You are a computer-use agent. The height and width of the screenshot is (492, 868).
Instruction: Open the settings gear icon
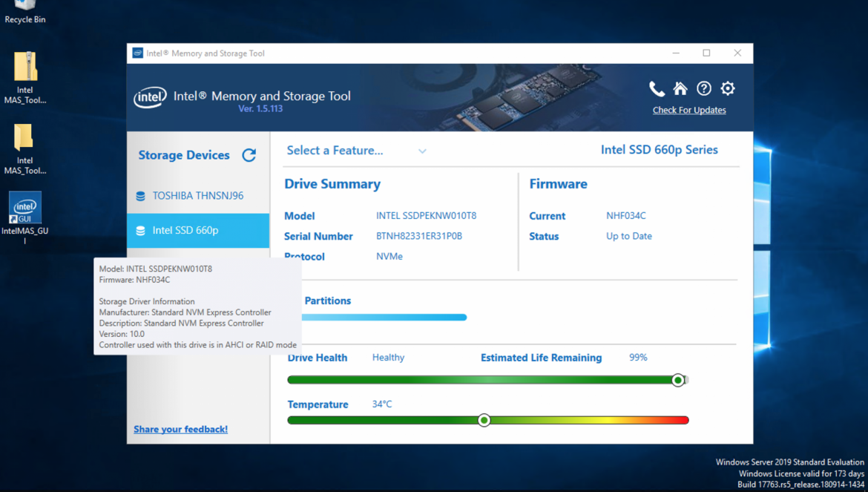click(728, 88)
